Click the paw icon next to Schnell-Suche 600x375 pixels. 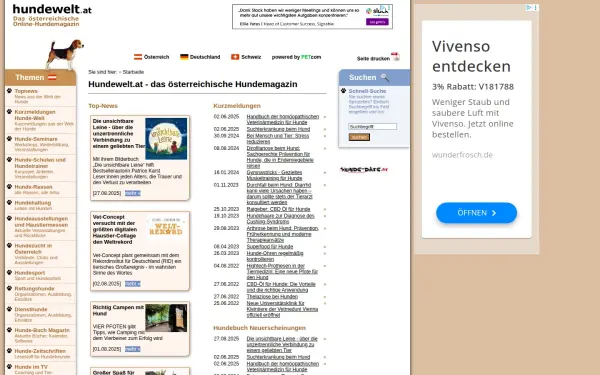(x=343, y=91)
